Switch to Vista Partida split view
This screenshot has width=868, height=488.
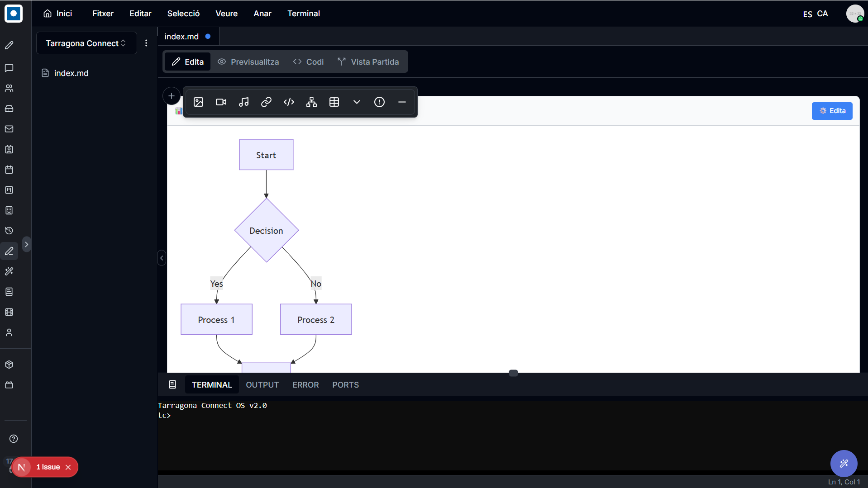point(368,62)
